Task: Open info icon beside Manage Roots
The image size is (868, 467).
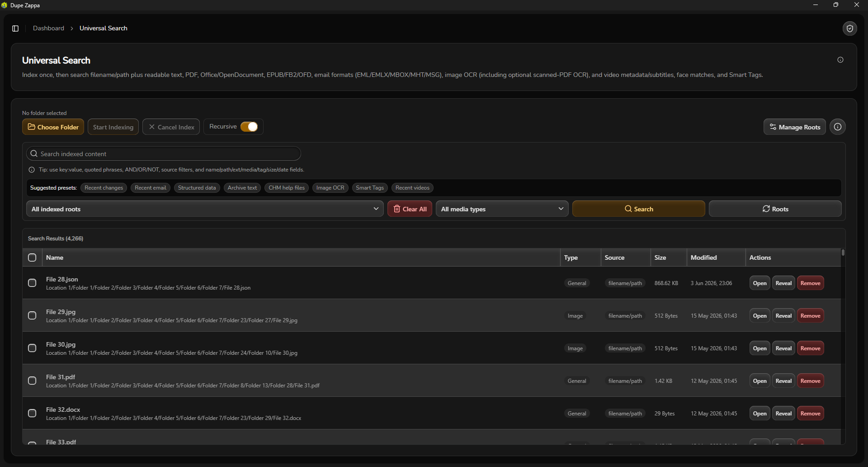Action: pos(838,127)
